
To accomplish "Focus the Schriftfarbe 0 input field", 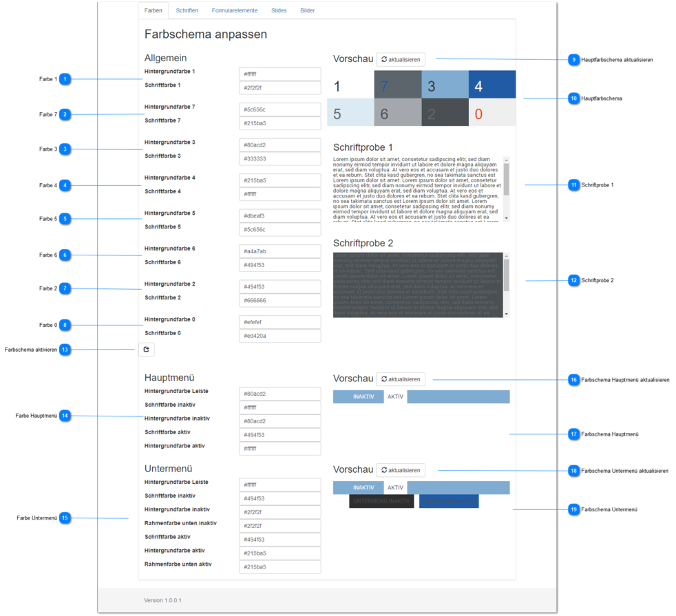I will tap(279, 336).
